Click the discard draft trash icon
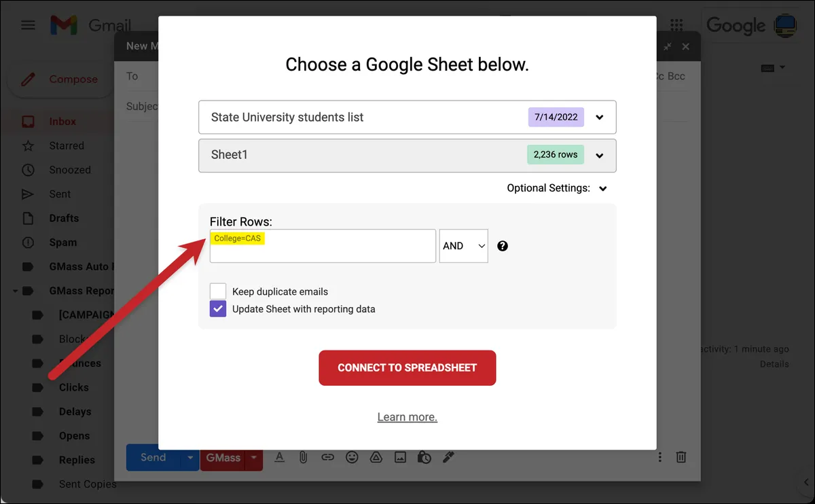The height and width of the screenshot is (504, 815). point(681,457)
